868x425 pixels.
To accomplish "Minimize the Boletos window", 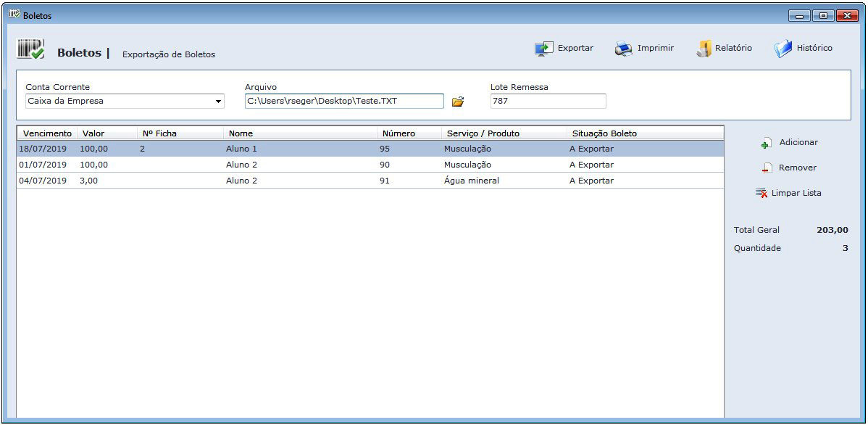I will tap(799, 15).
